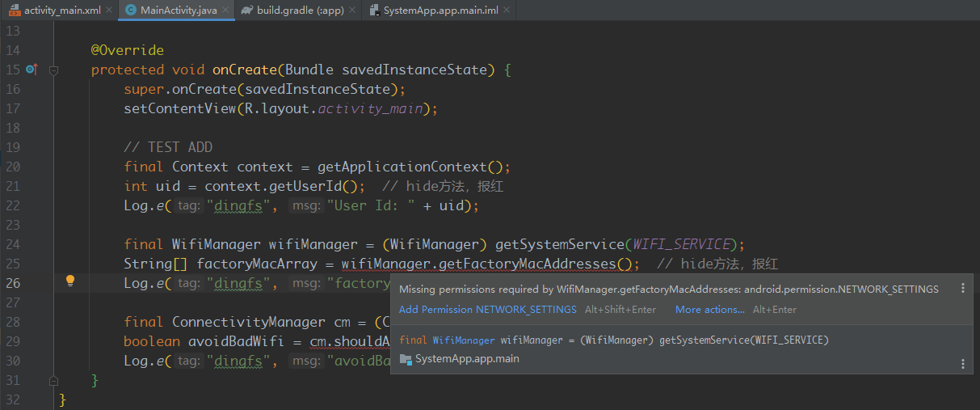
Task: Click line number 20 in the gutter
Action: tap(12, 167)
